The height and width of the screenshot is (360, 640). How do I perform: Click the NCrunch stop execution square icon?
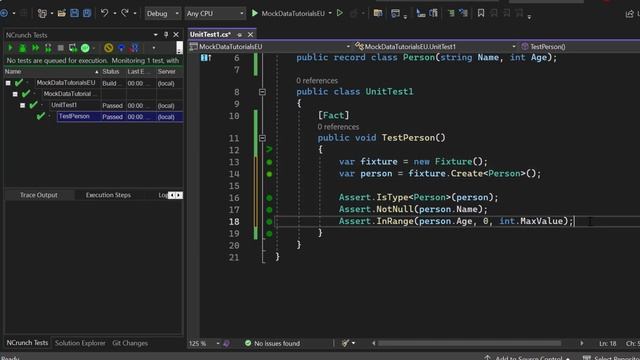(60, 48)
